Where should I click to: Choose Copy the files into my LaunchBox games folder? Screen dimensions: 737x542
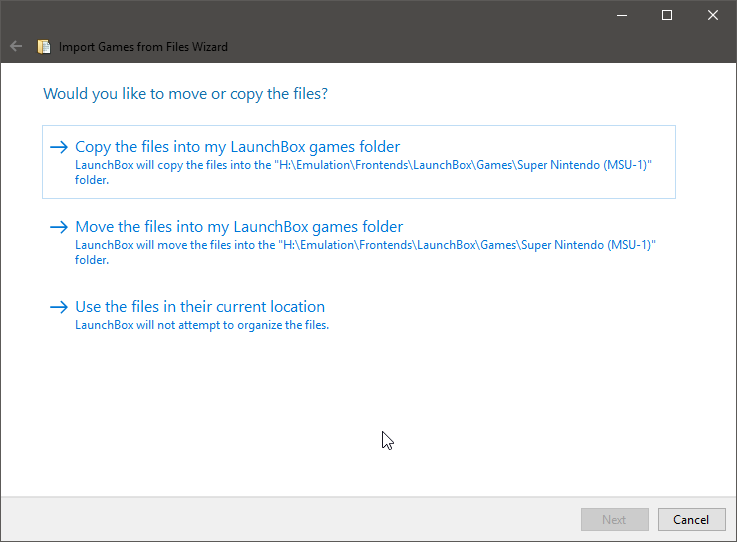tap(359, 162)
